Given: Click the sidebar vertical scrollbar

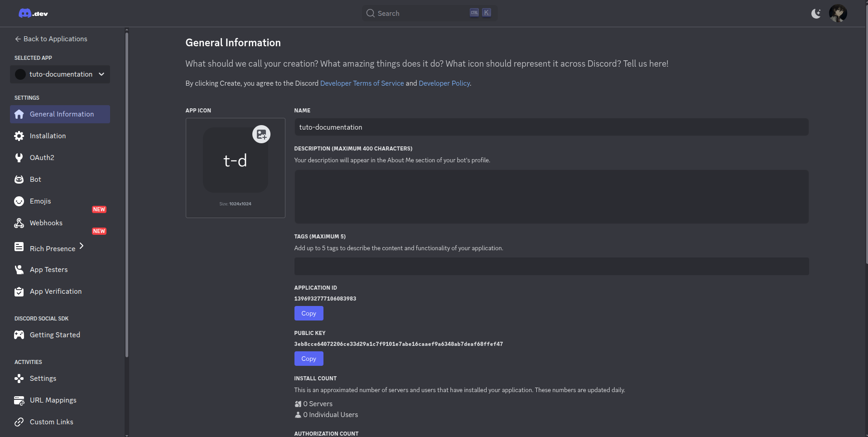Looking at the screenshot, I should [127, 195].
